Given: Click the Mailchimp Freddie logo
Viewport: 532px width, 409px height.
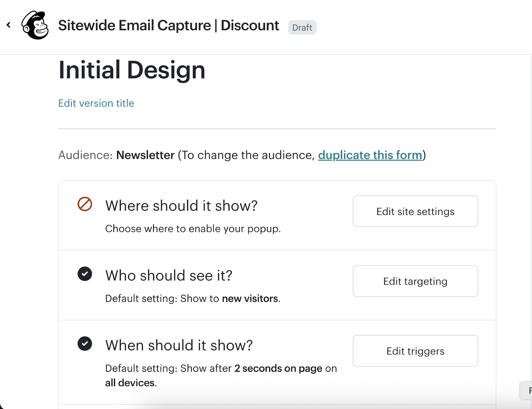Looking at the screenshot, I should click(x=35, y=25).
